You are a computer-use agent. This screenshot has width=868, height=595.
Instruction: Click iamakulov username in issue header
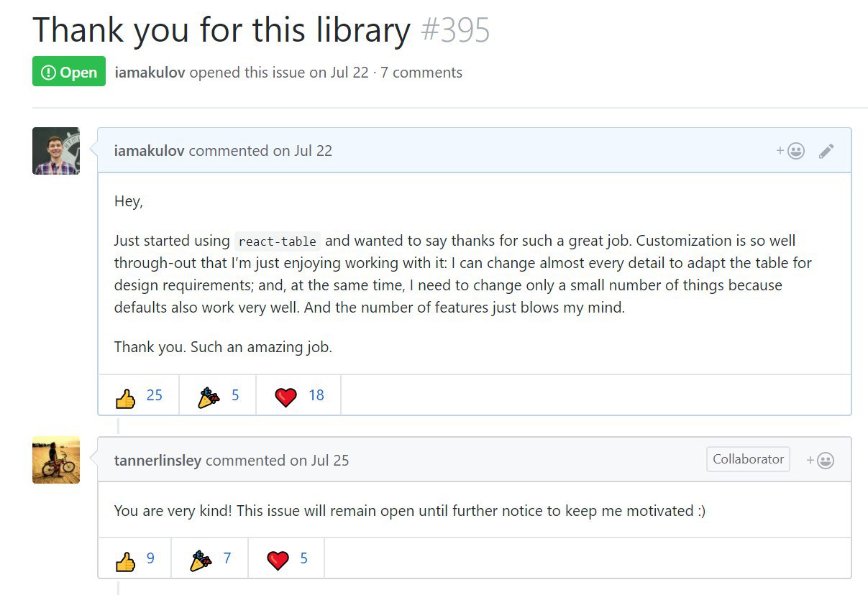[150, 73]
